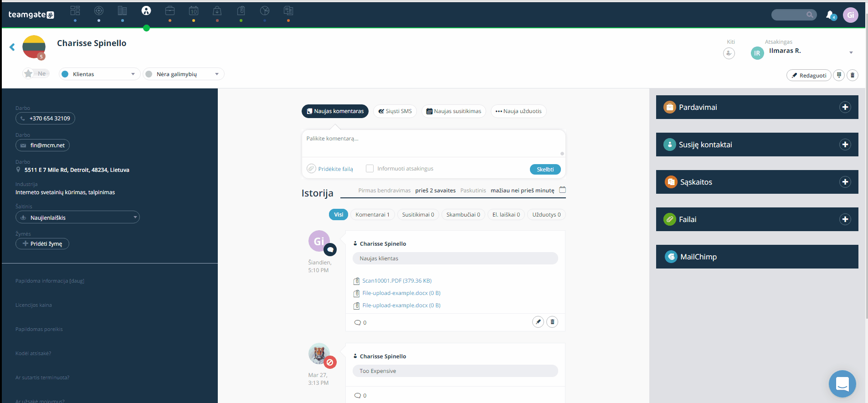Open the Scan10001.PDF attachment link
868x403 pixels.
point(397,281)
